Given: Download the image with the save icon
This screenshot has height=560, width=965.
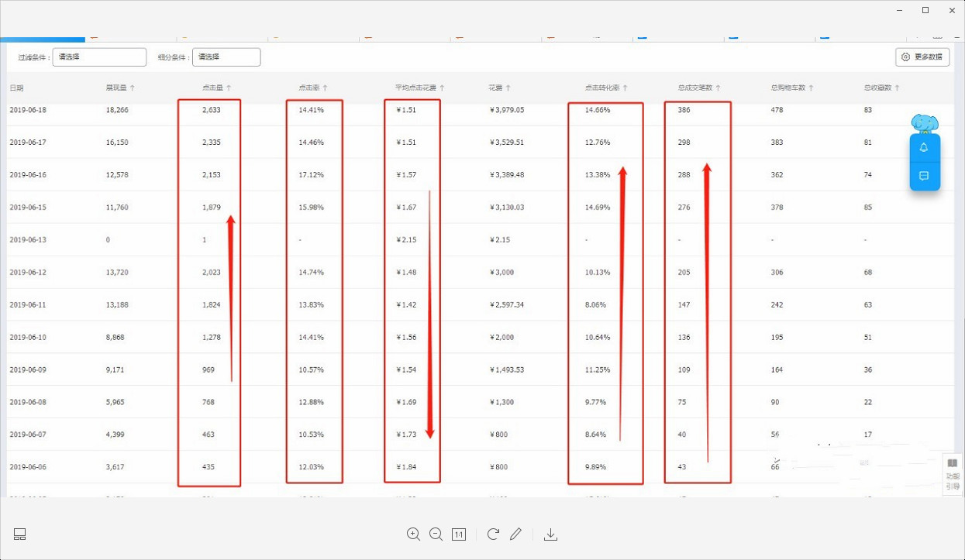Looking at the screenshot, I should 550,534.
